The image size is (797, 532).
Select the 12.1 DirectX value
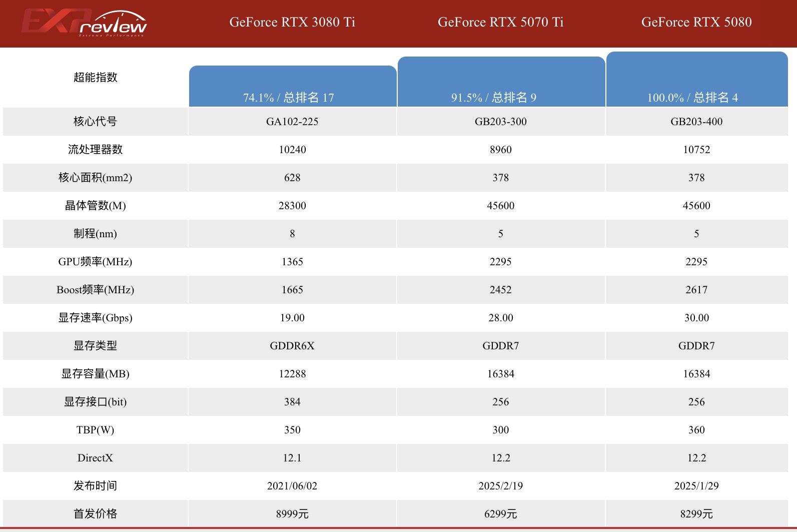pos(292,458)
